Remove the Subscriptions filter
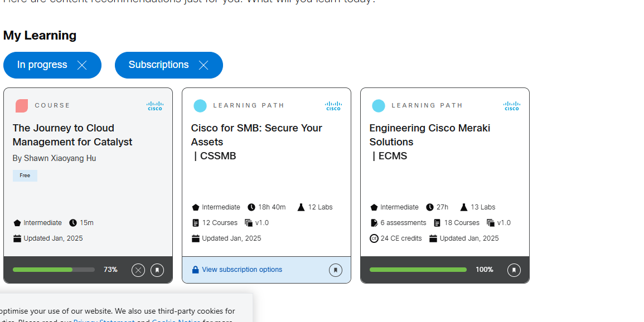This screenshot has height=322, width=644. click(204, 65)
